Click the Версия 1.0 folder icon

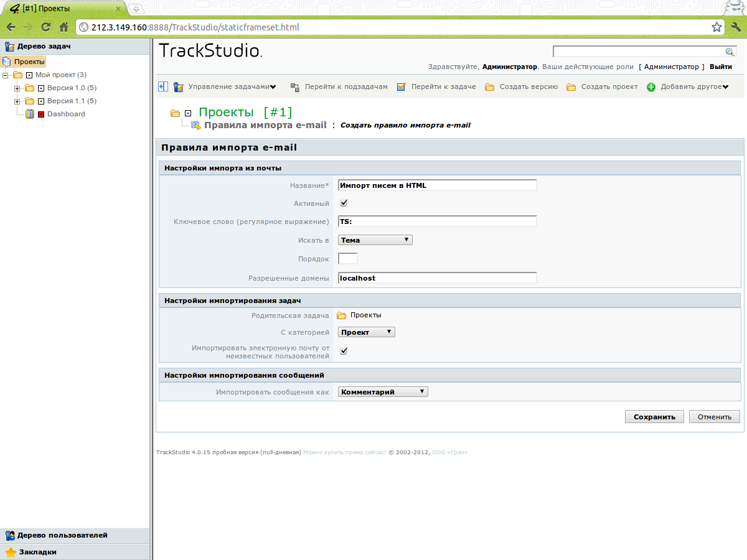point(29,88)
